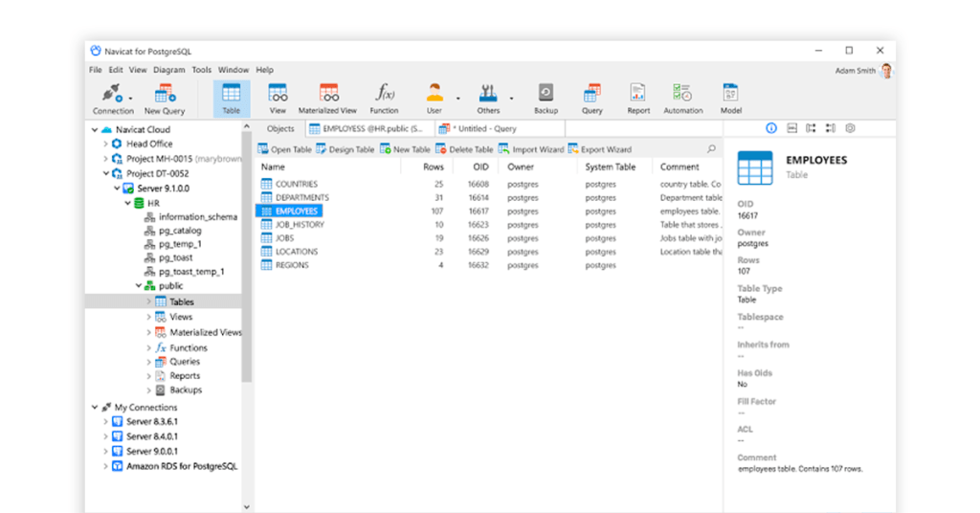Select the info icon in right panel
980x513 pixels.
771,128
